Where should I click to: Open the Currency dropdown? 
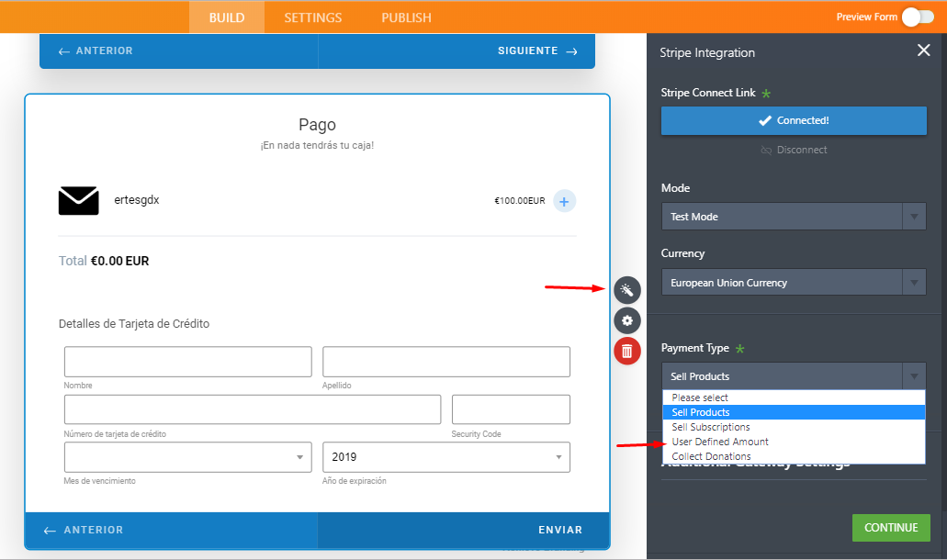click(x=794, y=283)
